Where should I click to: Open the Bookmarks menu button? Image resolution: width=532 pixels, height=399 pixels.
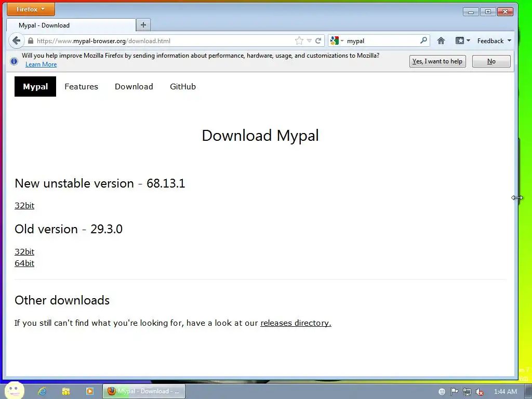(x=462, y=41)
